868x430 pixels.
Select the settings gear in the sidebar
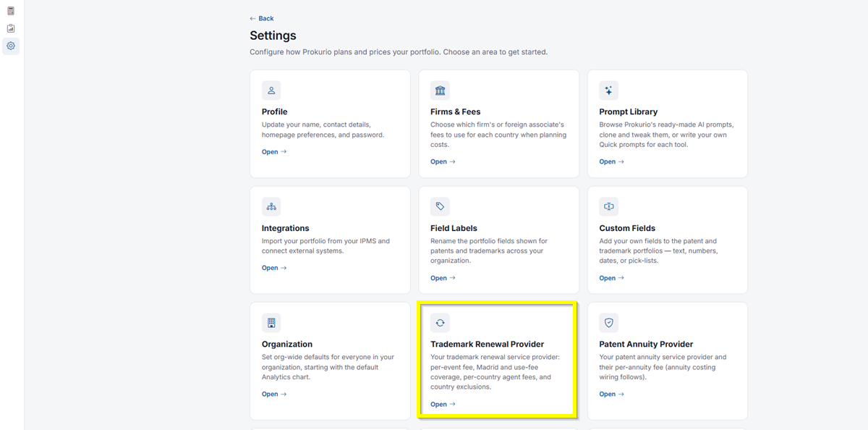pos(11,46)
